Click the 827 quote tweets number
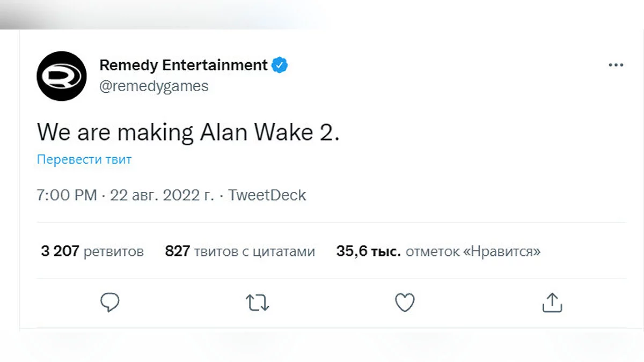This screenshot has height=362, width=644. click(177, 251)
